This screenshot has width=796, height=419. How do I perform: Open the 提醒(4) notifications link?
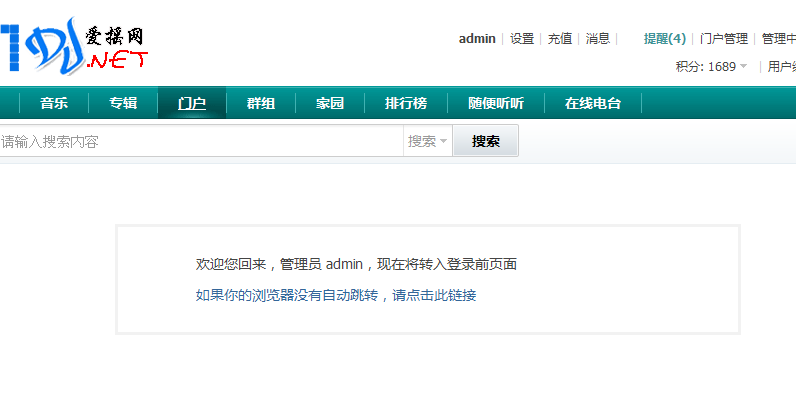point(665,39)
